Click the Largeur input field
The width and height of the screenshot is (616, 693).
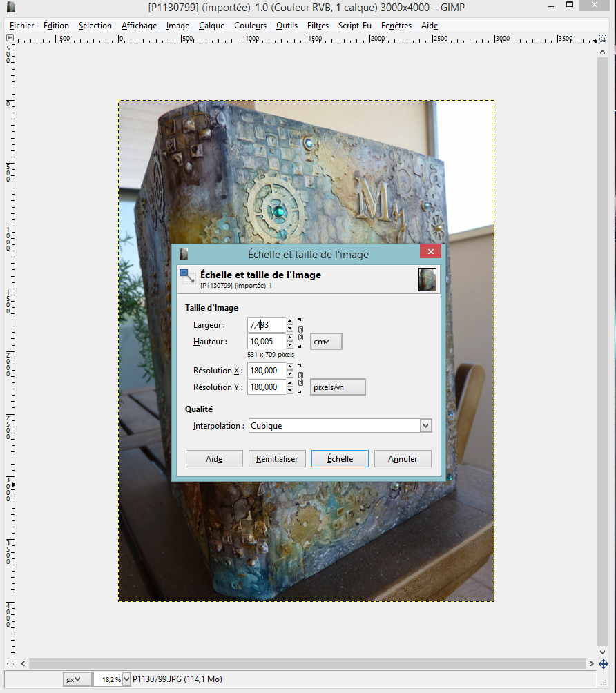click(267, 325)
